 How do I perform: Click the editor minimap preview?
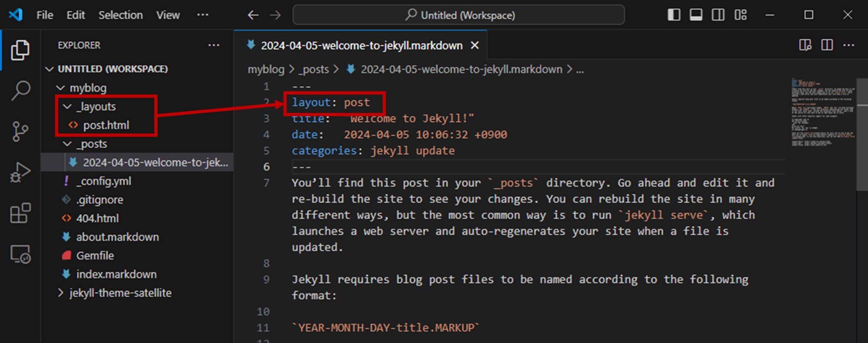(x=822, y=113)
